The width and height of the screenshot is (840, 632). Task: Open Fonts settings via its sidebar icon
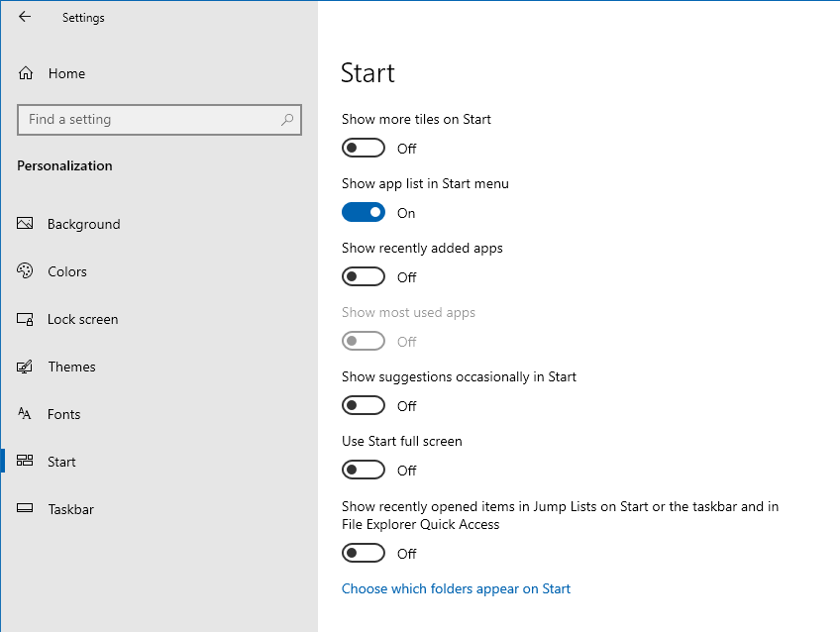24,414
